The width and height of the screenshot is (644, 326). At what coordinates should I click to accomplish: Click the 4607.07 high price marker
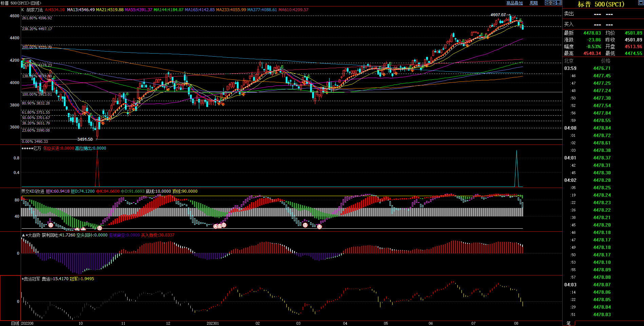pos(498,15)
